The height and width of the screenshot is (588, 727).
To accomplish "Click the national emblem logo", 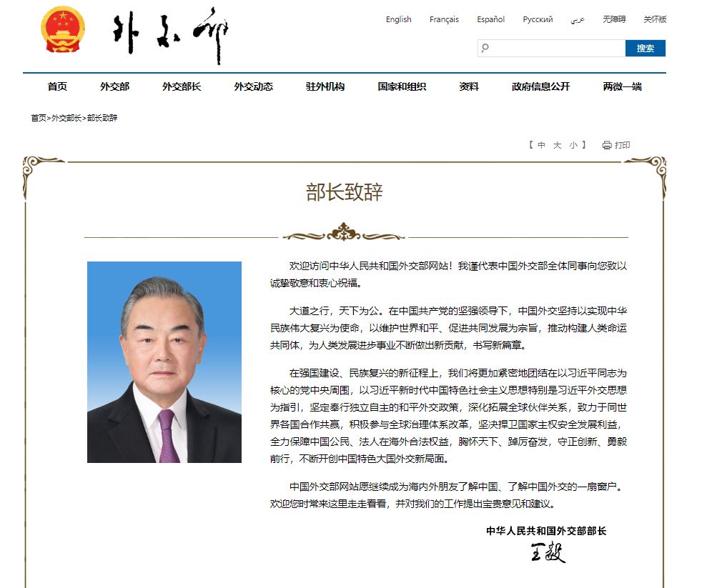I will [63, 30].
